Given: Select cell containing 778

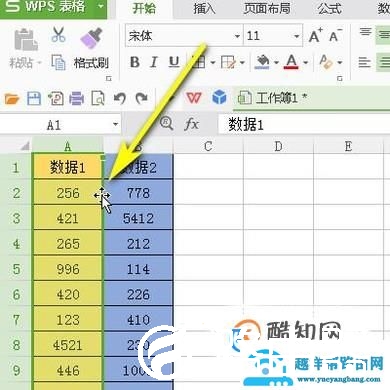Looking at the screenshot, I should click(x=138, y=193).
